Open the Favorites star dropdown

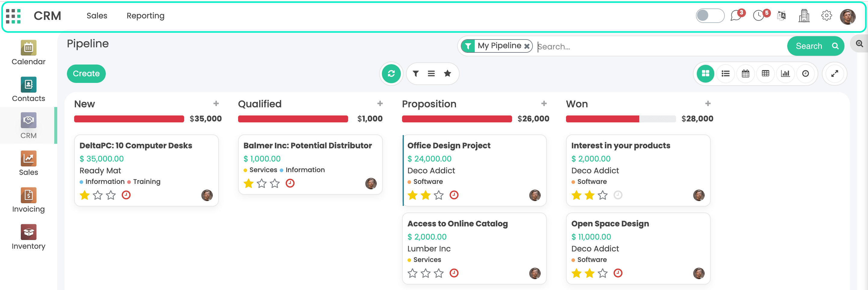pyautogui.click(x=447, y=74)
